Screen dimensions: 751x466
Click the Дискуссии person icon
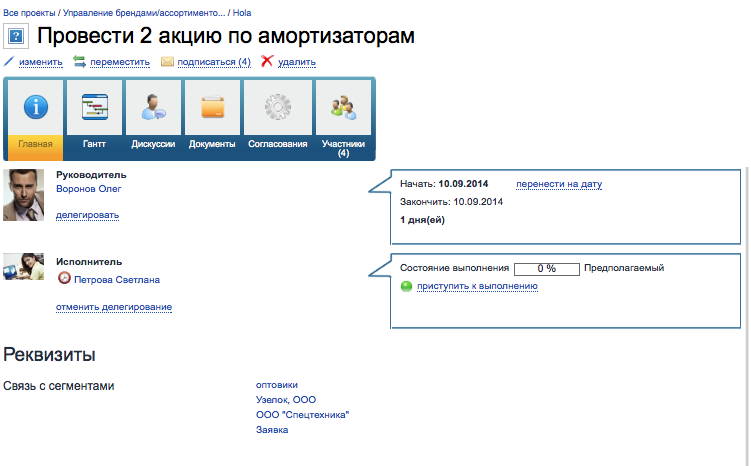(153, 107)
